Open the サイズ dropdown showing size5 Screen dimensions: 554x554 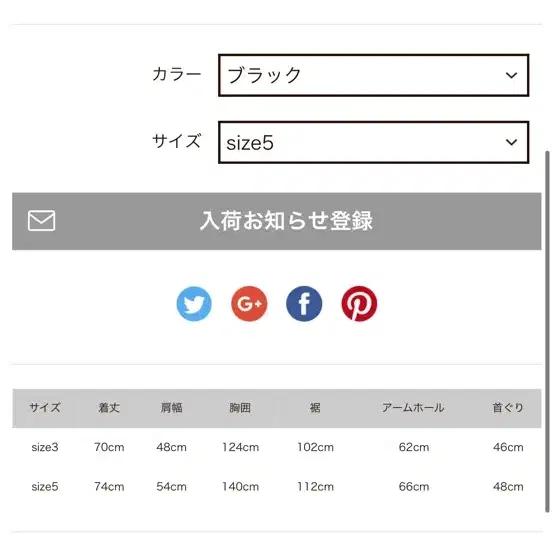pos(373,142)
